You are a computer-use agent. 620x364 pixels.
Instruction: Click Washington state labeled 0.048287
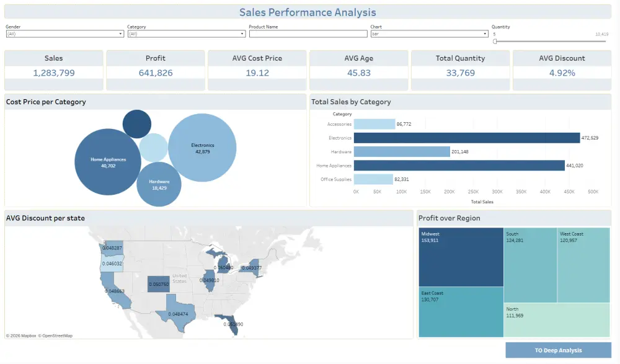point(113,247)
